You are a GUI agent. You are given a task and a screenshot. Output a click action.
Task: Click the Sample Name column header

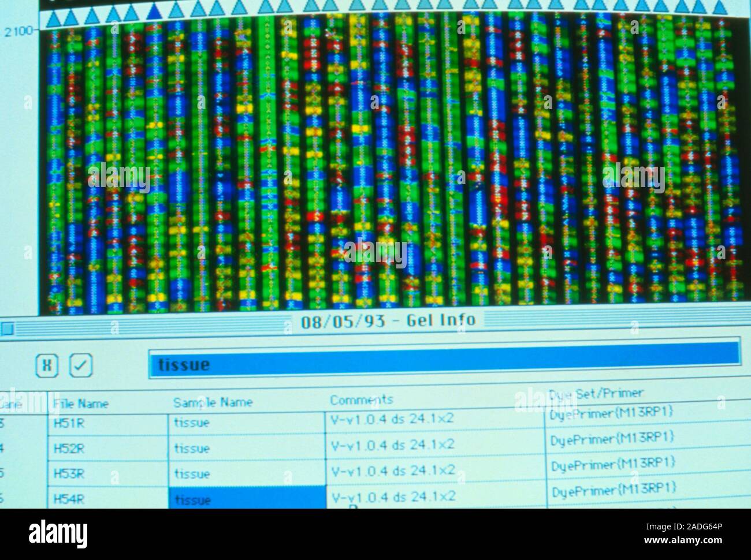(x=213, y=402)
